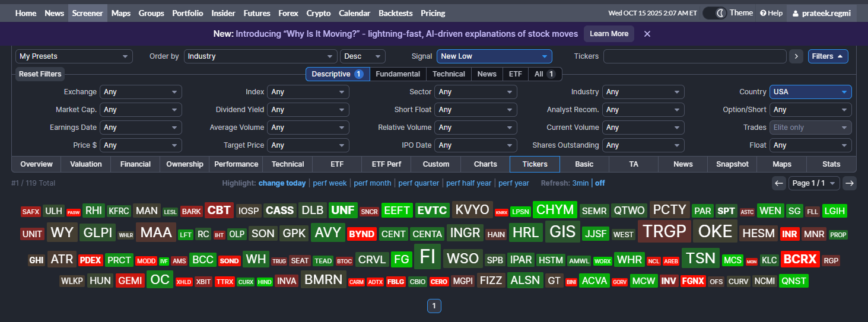Select the Descriptive filter tab
868x322 pixels.
(338, 74)
